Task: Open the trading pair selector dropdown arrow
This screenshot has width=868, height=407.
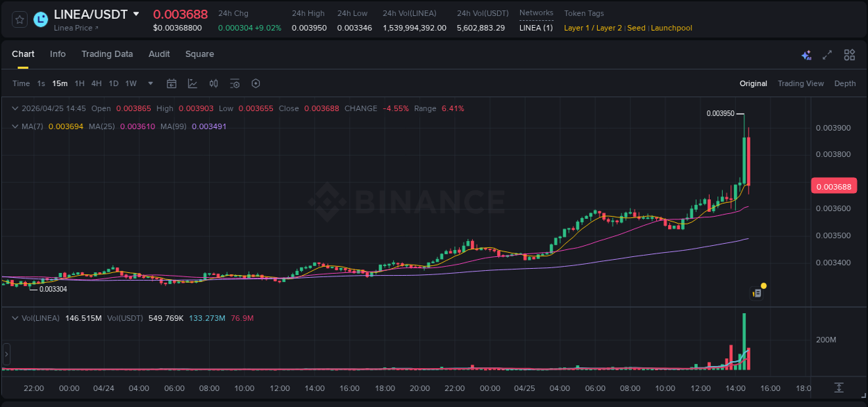Action: click(x=136, y=14)
